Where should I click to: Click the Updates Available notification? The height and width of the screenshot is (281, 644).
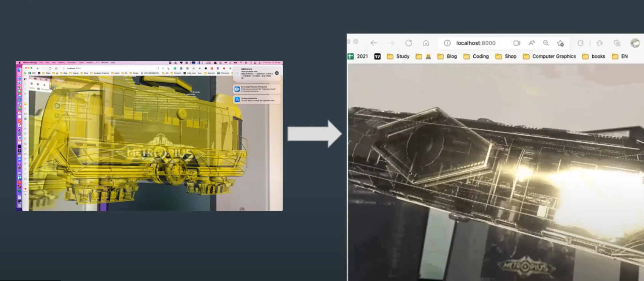point(257,99)
